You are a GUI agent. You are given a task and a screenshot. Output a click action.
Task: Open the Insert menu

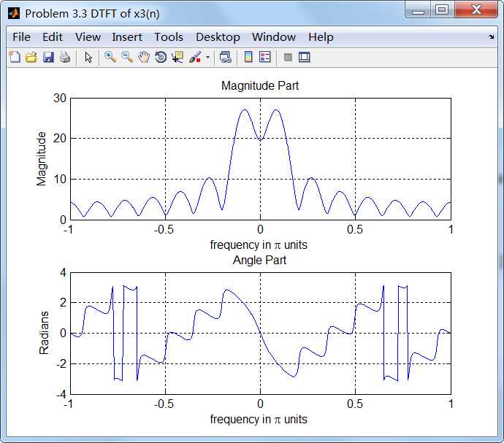click(127, 37)
